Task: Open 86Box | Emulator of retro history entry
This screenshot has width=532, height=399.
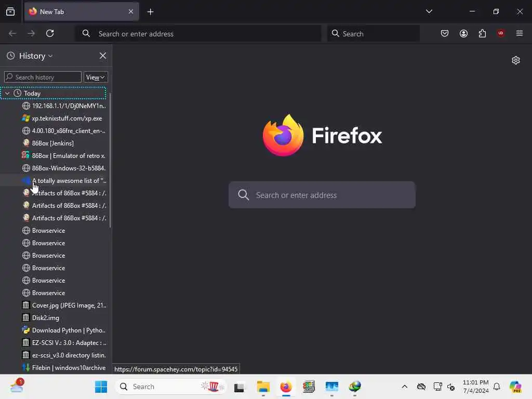Action: [64, 156]
